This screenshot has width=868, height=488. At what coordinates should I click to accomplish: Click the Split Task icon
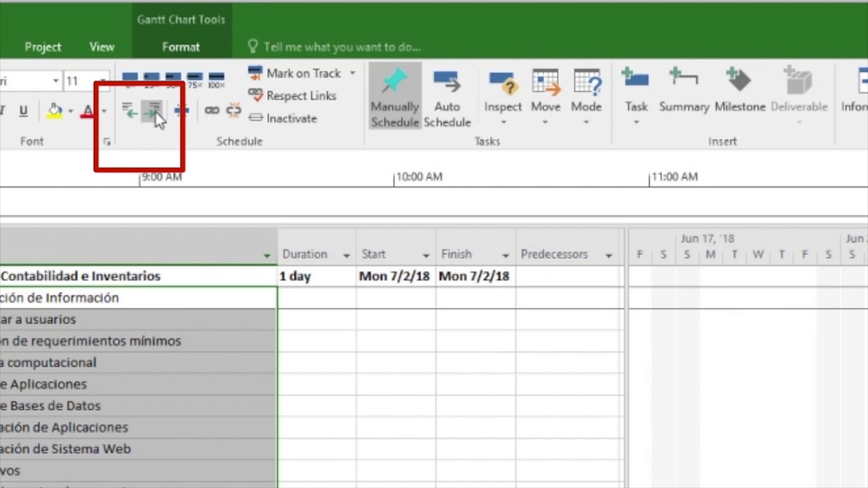point(181,110)
